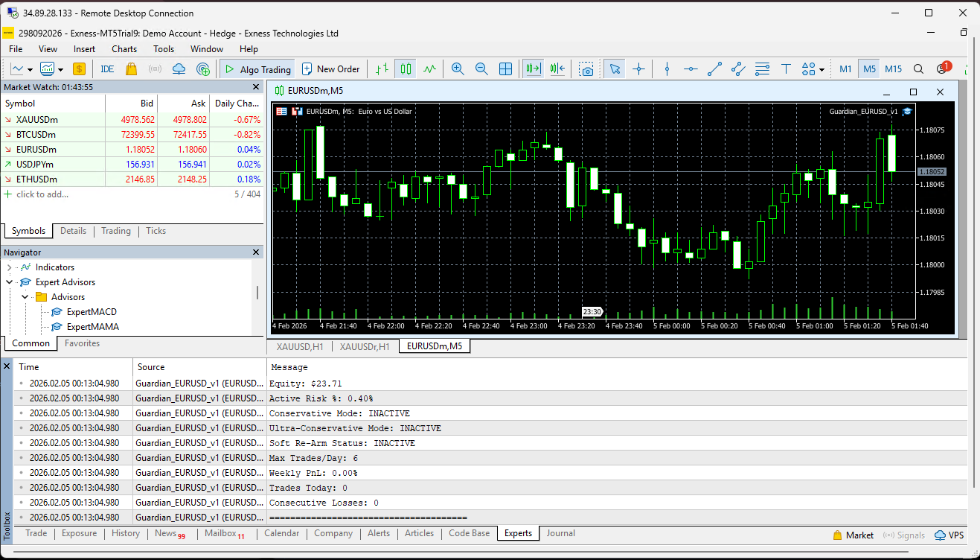980x560 pixels.
Task: Toggle chart shift from right border
Action: tap(557, 69)
